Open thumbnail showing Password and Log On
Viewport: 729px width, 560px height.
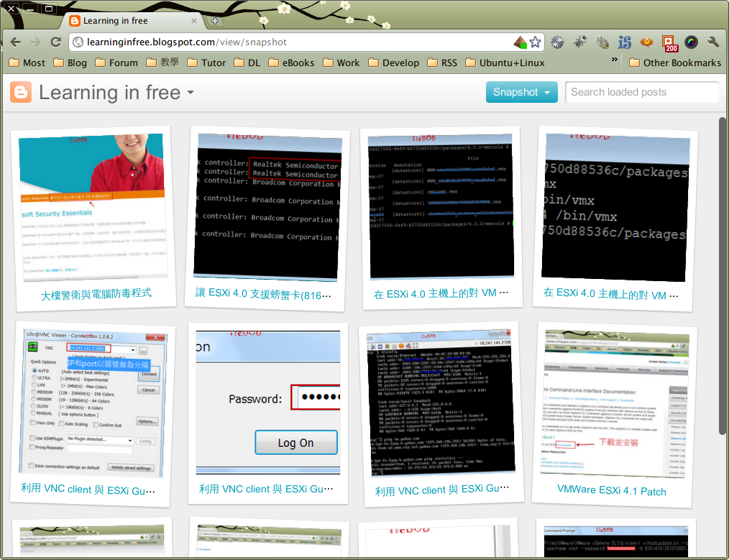click(x=267, y=403)
